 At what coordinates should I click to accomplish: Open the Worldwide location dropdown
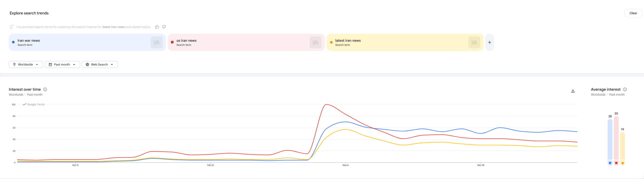tap(26, 64)
